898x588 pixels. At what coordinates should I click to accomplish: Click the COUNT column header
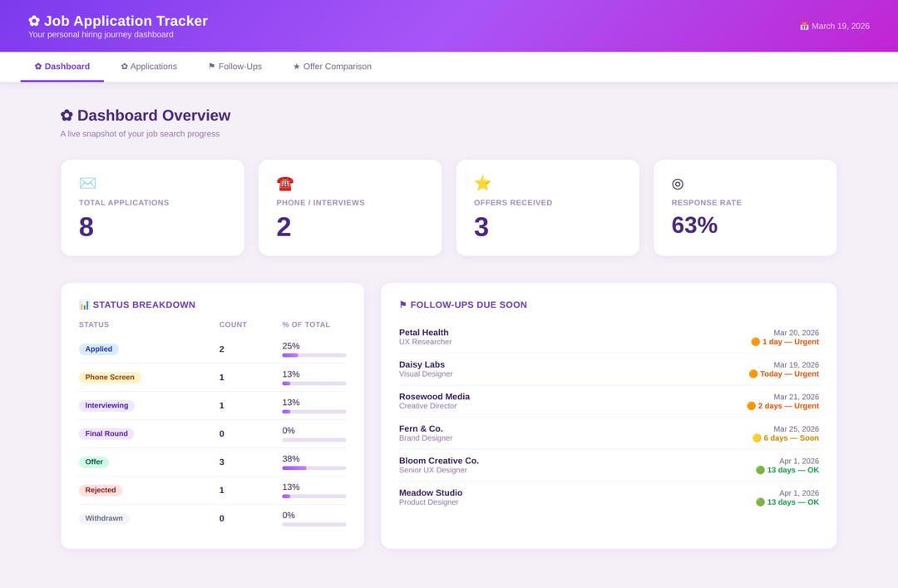233,324
